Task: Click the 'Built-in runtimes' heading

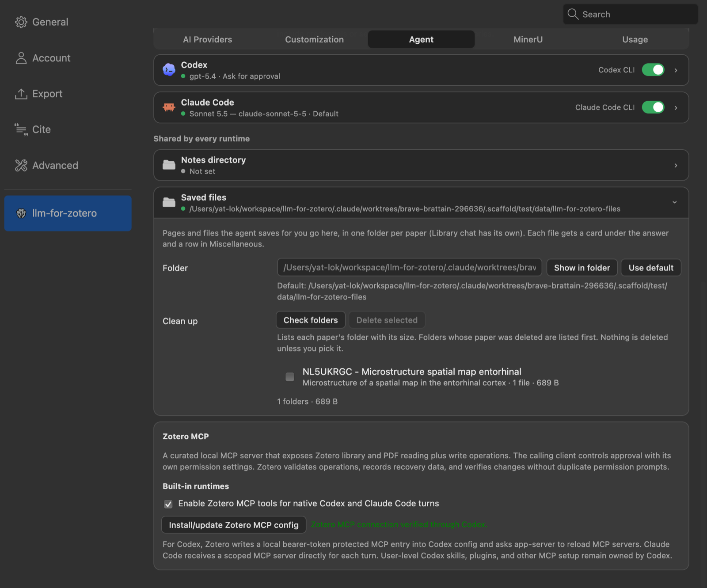Action: point(196,486)
